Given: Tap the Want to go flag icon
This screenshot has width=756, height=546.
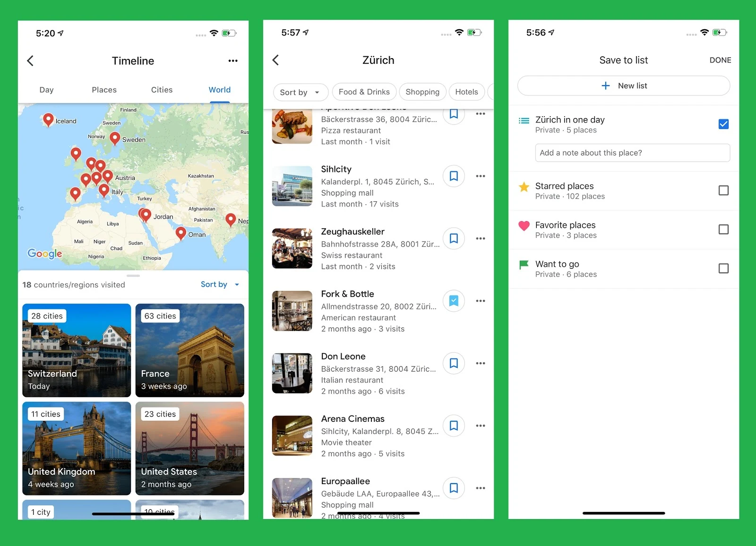Looking at the screenshot, I should point(524,265).
